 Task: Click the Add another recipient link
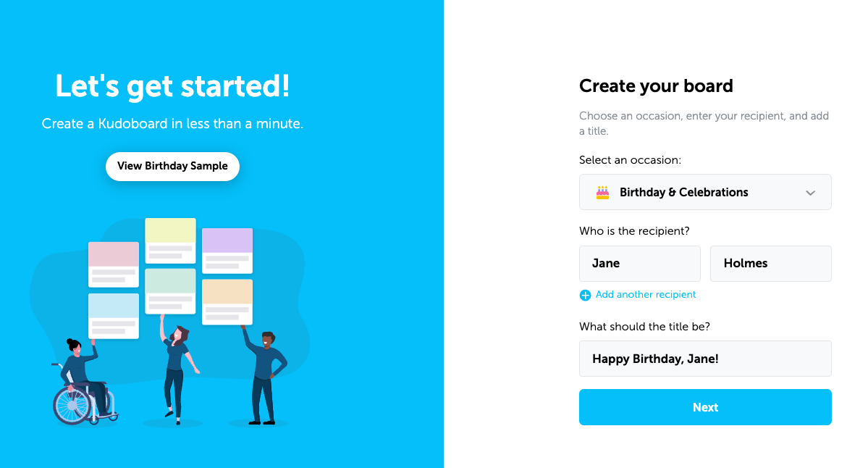tap(645, 295)
